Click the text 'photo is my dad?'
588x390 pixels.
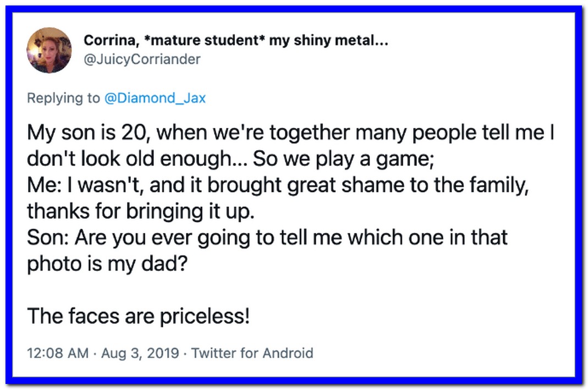[x=107, y=263]
